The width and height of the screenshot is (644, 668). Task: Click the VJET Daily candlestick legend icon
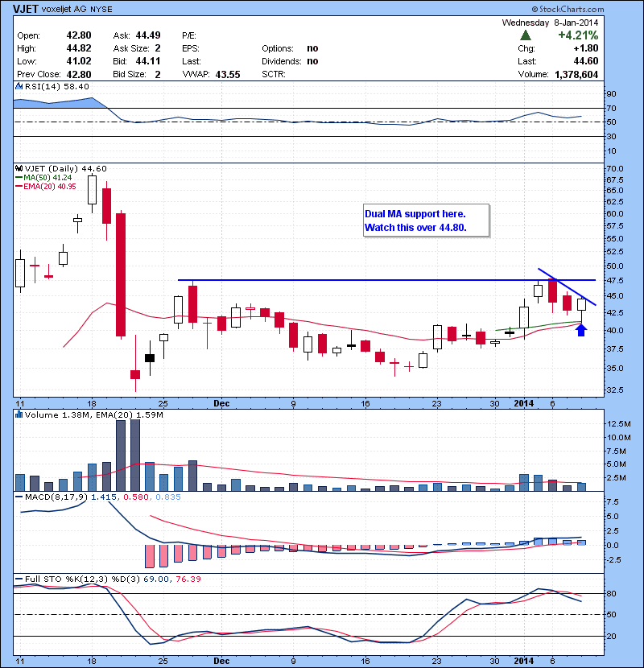coord(19,169)
